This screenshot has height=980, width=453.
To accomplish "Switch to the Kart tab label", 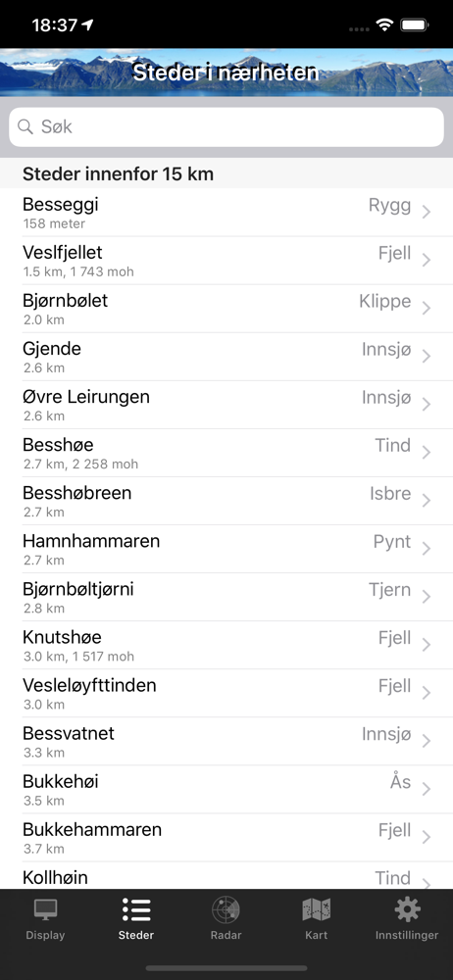I will click(x=317, y=936).
